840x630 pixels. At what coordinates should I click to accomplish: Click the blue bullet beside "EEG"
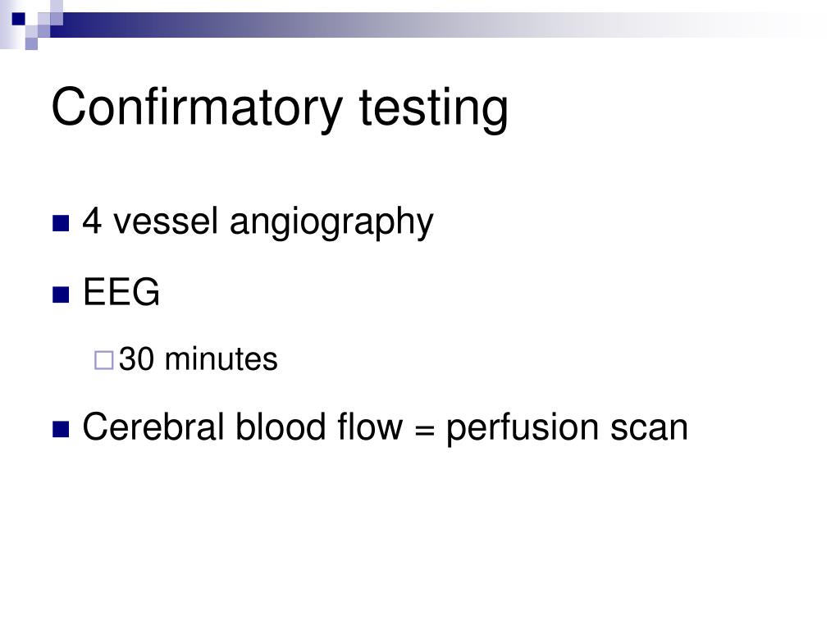(x=61, y=294)
